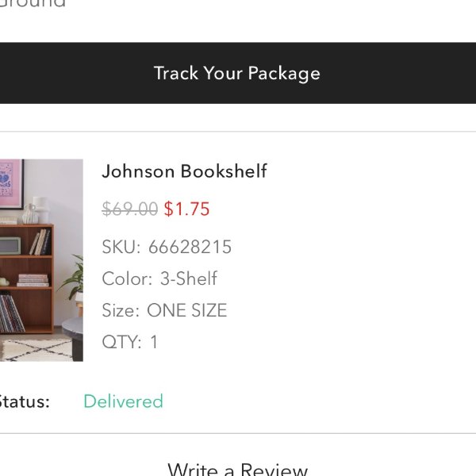The height and width of the screenshot is (476, 476).
Task: Click the Status label
Action: click(25, 401)
